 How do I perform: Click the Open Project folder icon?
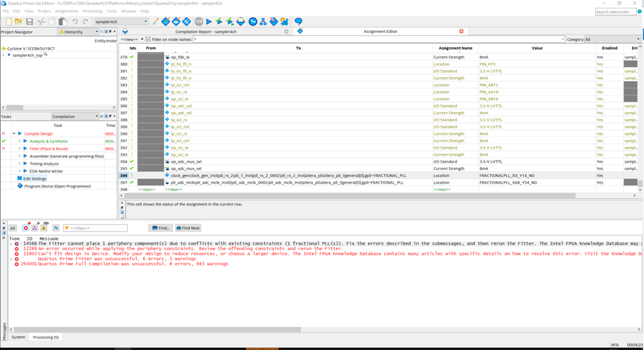pyautogui.click(x=19, y=22)
